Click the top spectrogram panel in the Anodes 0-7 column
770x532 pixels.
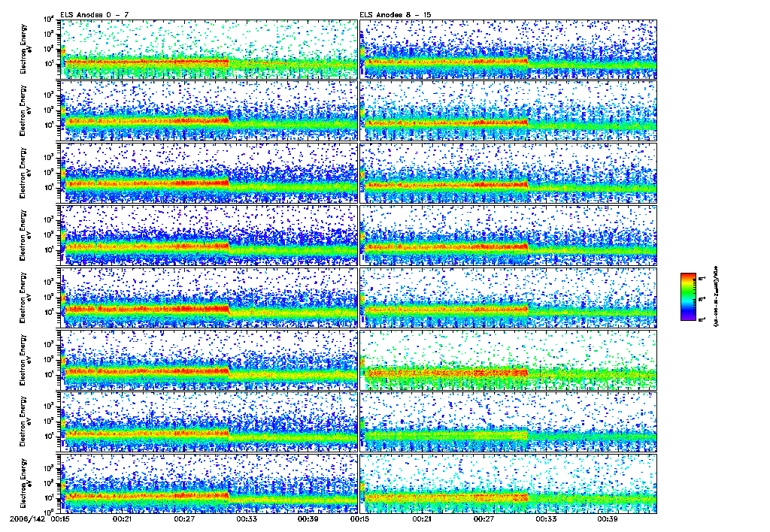tap(209, 49)
